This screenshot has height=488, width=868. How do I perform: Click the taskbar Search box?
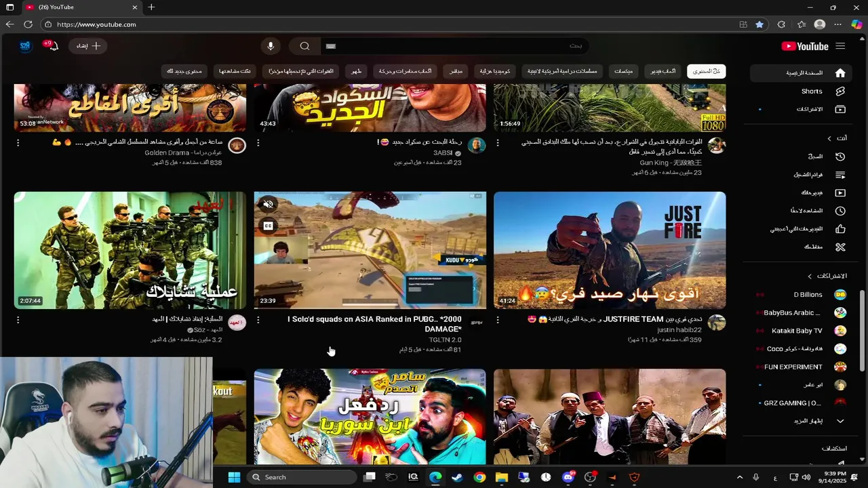point(301,477)
